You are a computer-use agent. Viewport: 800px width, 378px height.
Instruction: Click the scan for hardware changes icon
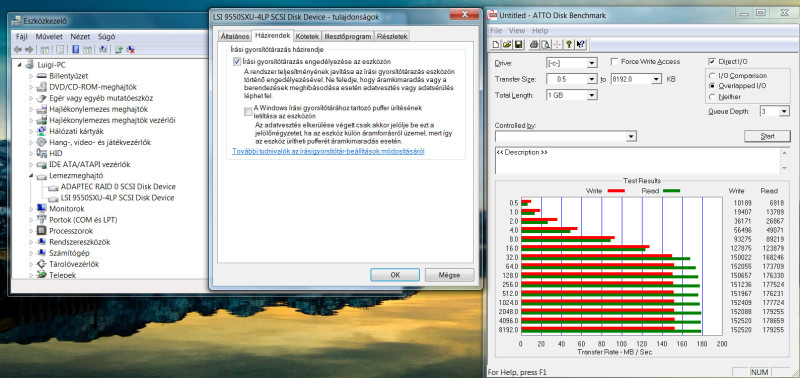click(103, 49)
